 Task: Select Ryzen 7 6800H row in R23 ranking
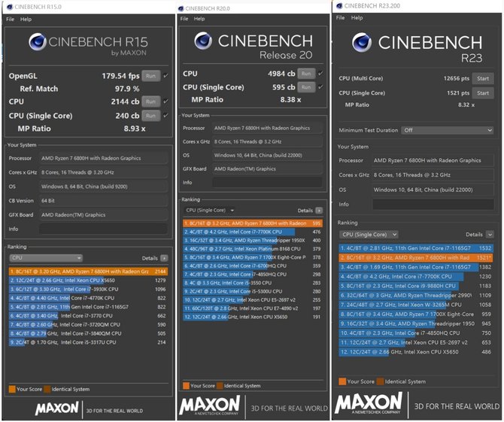[x=416, y=257]
